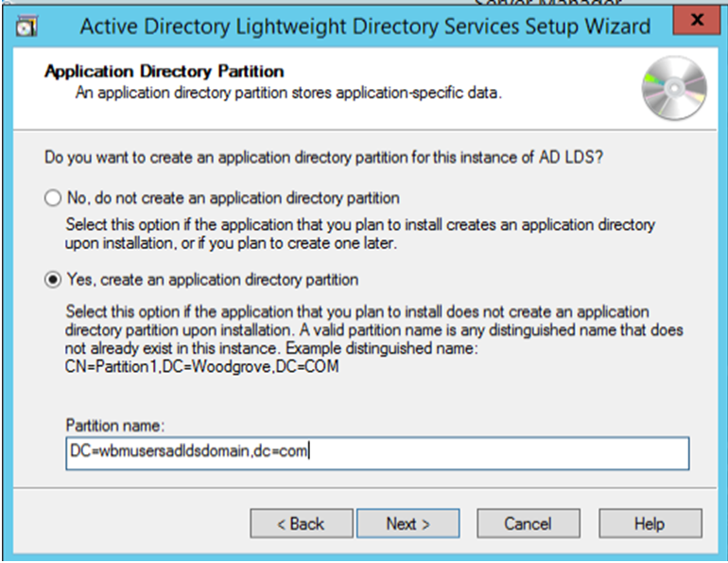Cancel the AD LDS setup wizard
This screenshot has width=728, height=563.
click(x=528, y=523)
